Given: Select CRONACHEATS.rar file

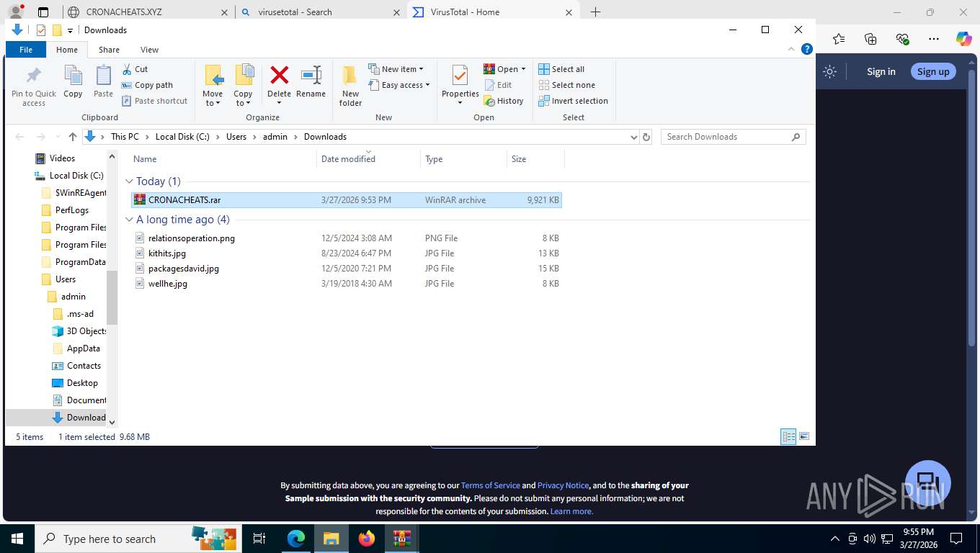Looking at the screenshot, I should [x=347, y=200].
